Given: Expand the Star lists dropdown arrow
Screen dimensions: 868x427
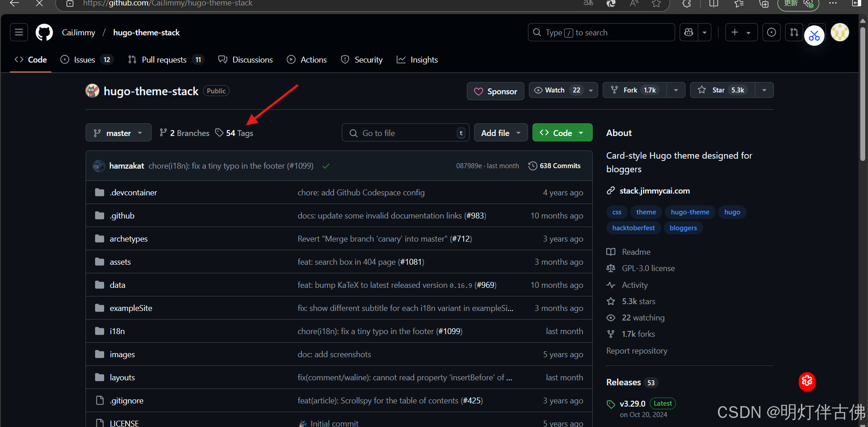Looking at the screenshot, I should [x=764, y=90].
